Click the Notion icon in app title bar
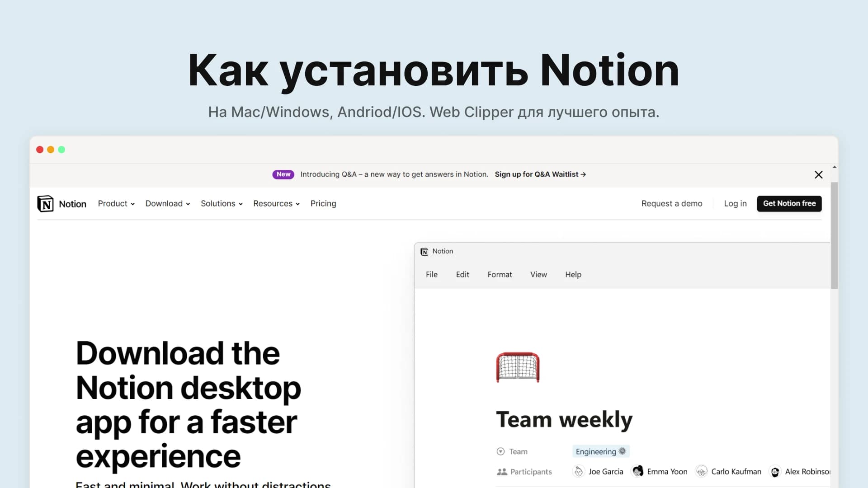This screenshot has width=868, height=488. [x=424, y=252]
